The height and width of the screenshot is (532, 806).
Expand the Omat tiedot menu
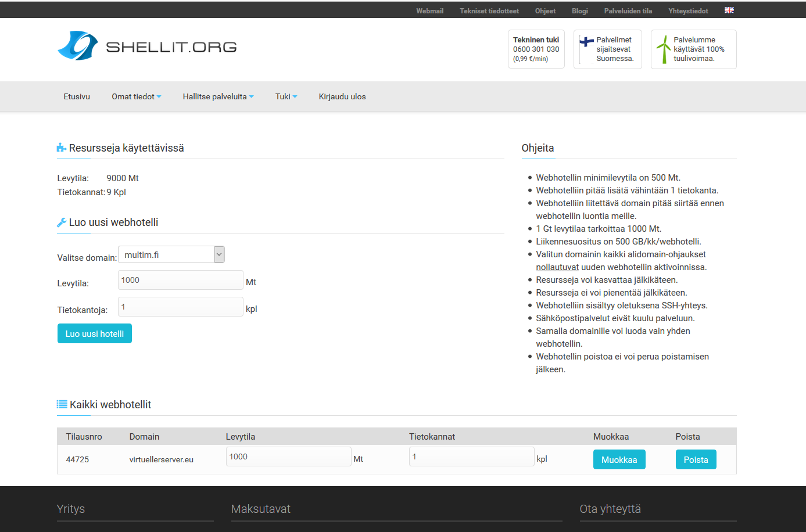pyautogui.click(x=136, y=96)
